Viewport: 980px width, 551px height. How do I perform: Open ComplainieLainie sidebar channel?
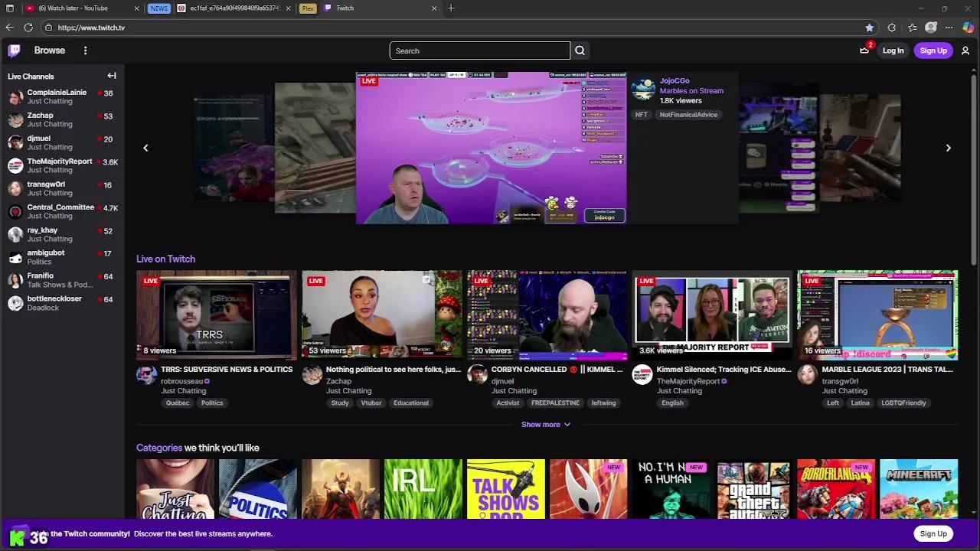62,96
